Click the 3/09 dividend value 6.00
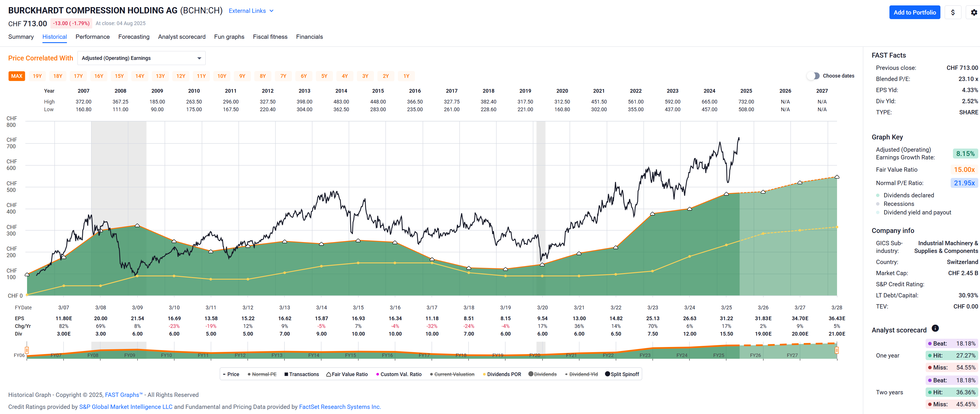Viewport: 980px width, 414px height. coord(137,334)
